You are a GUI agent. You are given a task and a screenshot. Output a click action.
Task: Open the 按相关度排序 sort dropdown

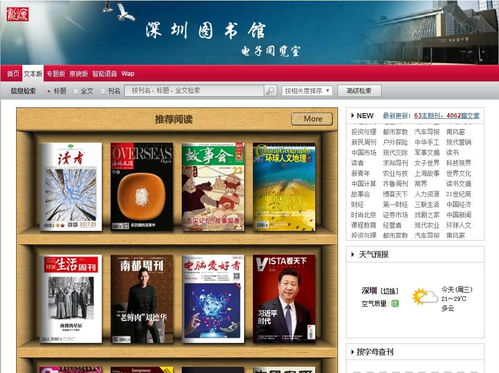[x=307, y=91]
